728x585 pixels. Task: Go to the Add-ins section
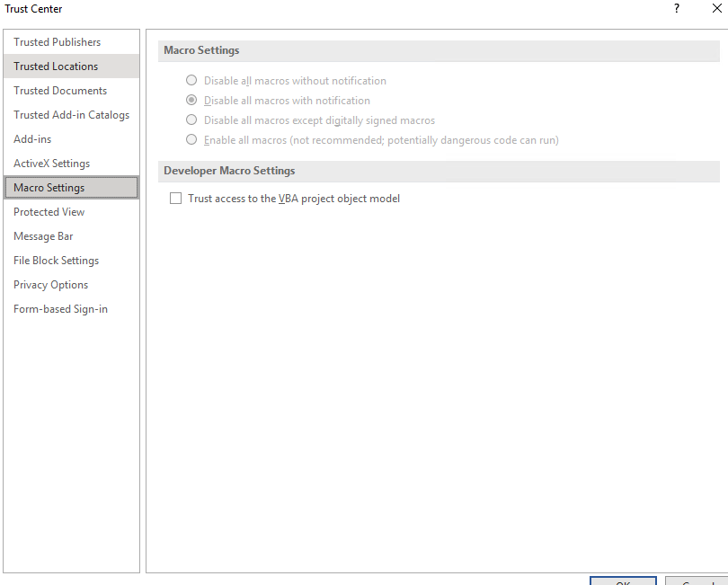(71, 138)
